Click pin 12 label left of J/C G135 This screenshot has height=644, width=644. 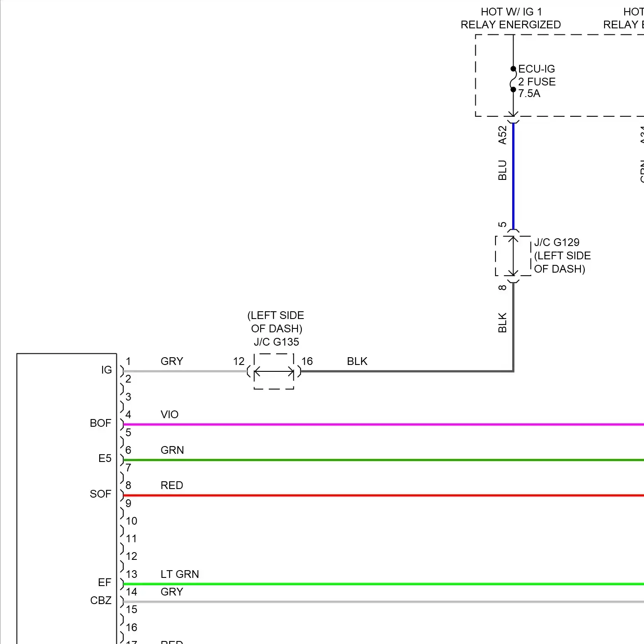(x=239, y=361)
